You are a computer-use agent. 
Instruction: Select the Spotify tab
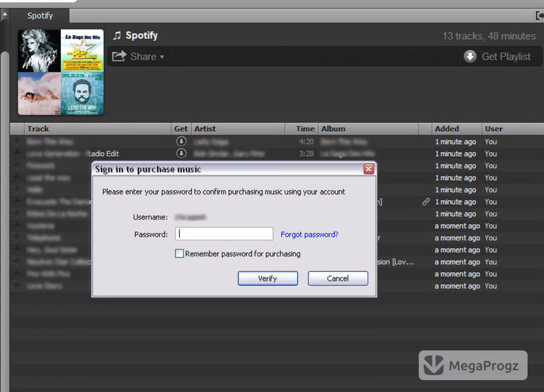tap(40, 16)
